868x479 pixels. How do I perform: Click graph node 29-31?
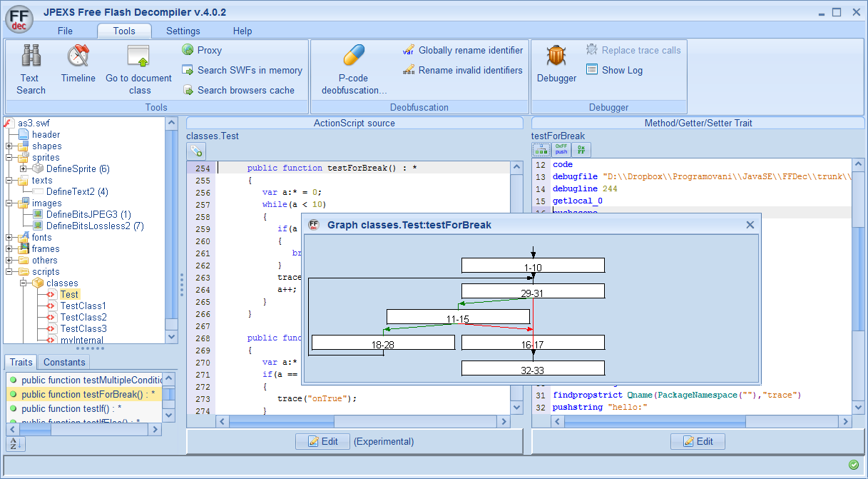point(533,291)
